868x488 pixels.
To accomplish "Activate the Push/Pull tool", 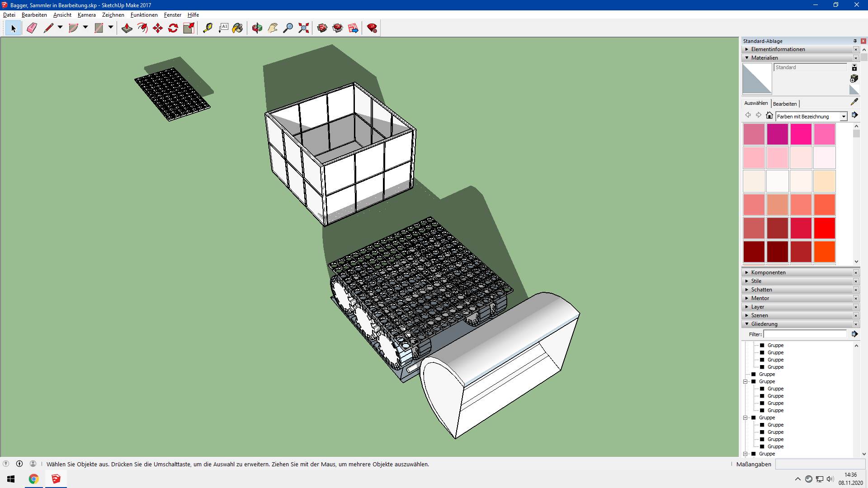I will click(x=127, y=28).
